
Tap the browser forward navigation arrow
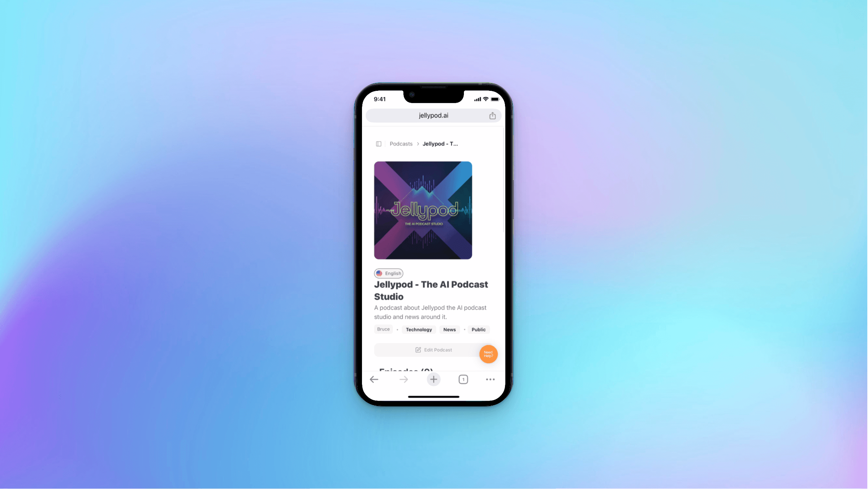coord(404,379)
